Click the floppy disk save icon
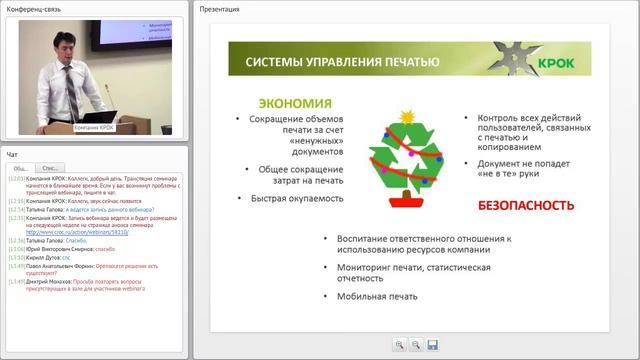640x360 pixels. [x=433, y=345]
